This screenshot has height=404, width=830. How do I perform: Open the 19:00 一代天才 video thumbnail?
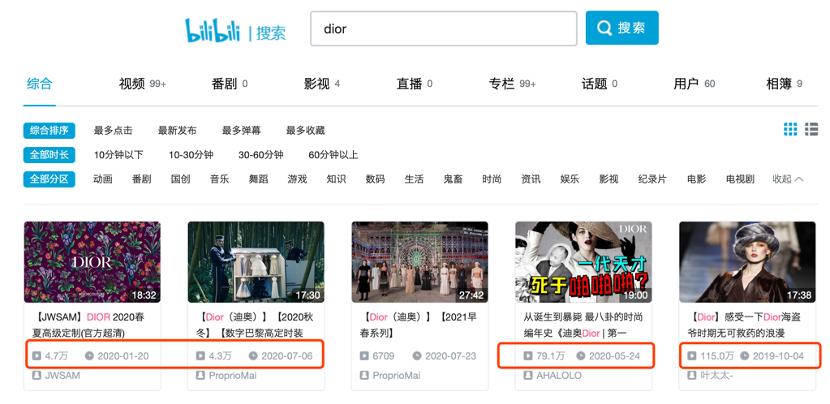pos(583,262)
